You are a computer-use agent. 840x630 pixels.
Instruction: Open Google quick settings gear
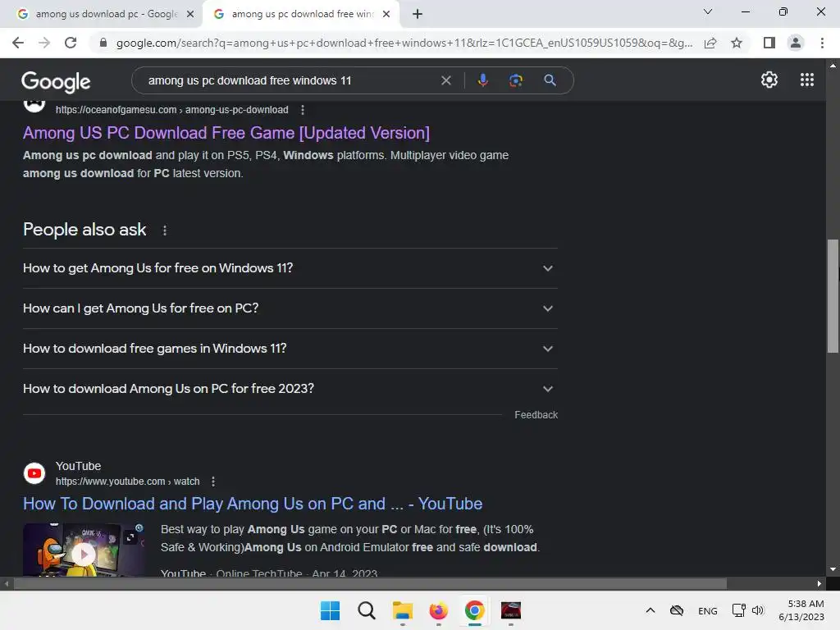[x=769, y=80]
